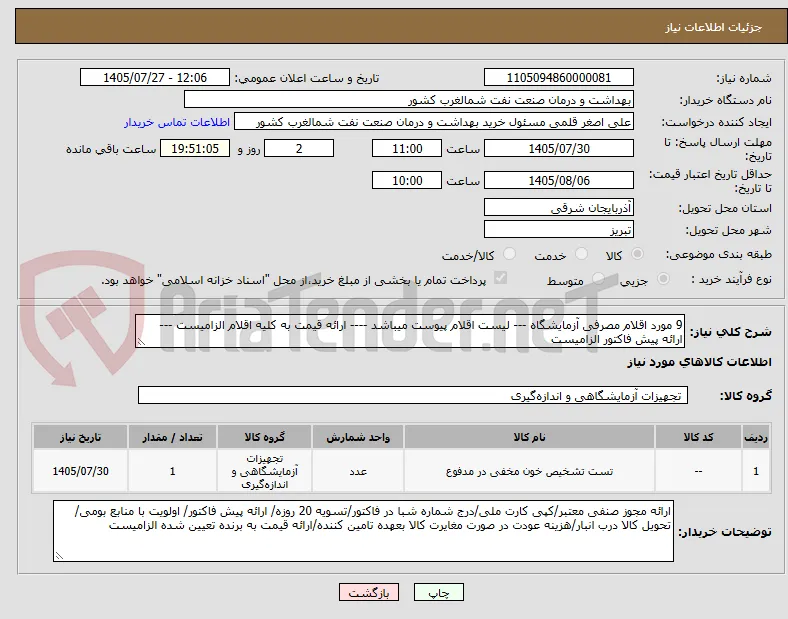
Task: Click the گروه کالا field
Action: (413, 395)
